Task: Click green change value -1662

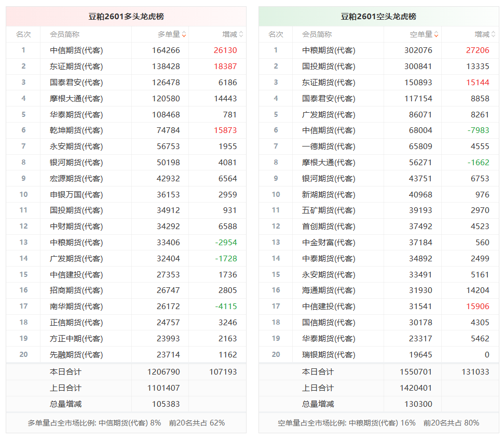Action: [478, 163]
